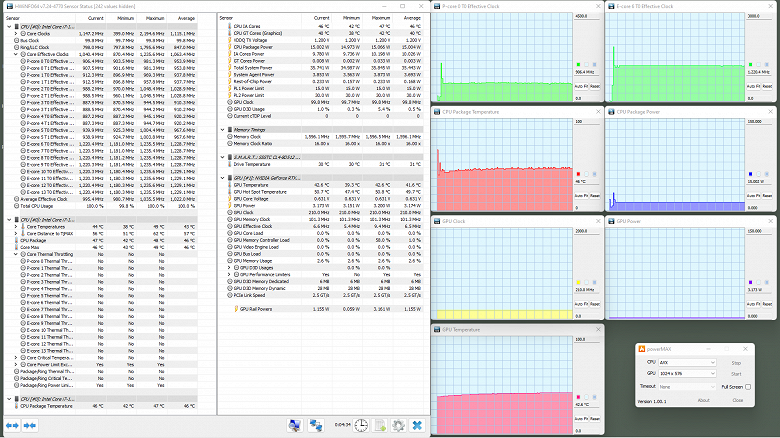The image size is (780, 438).
Task: Click Auto Fit in GPU Clock graph
Action: pyautogui.click(x=580, y=304)
